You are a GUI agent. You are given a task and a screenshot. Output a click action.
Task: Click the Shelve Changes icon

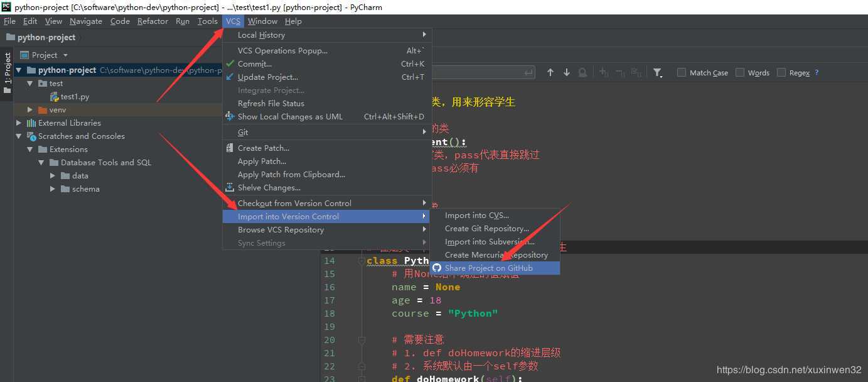pos(230,188)
